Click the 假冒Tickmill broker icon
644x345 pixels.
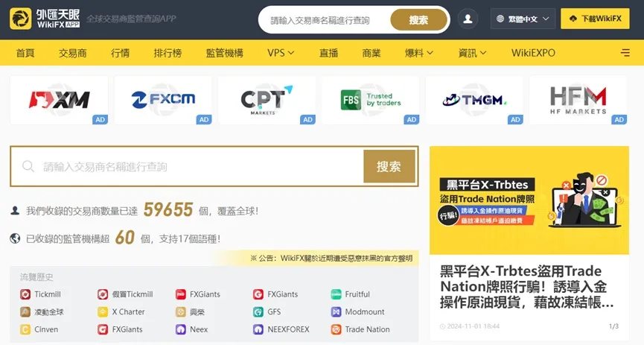103,294
